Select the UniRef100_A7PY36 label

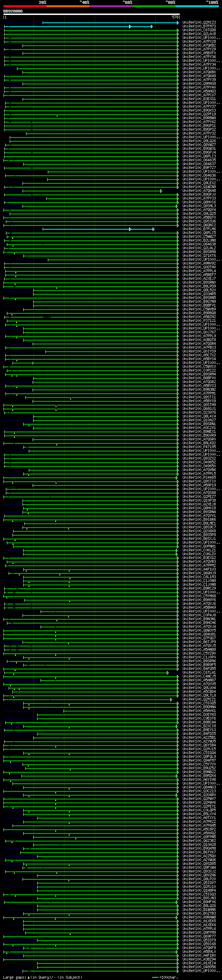coord(199,57)
